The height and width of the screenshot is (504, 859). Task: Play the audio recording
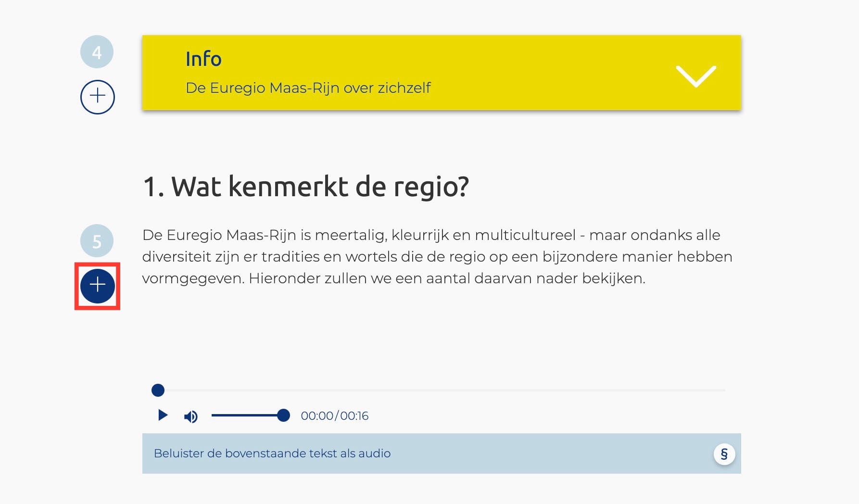(163, 415)
